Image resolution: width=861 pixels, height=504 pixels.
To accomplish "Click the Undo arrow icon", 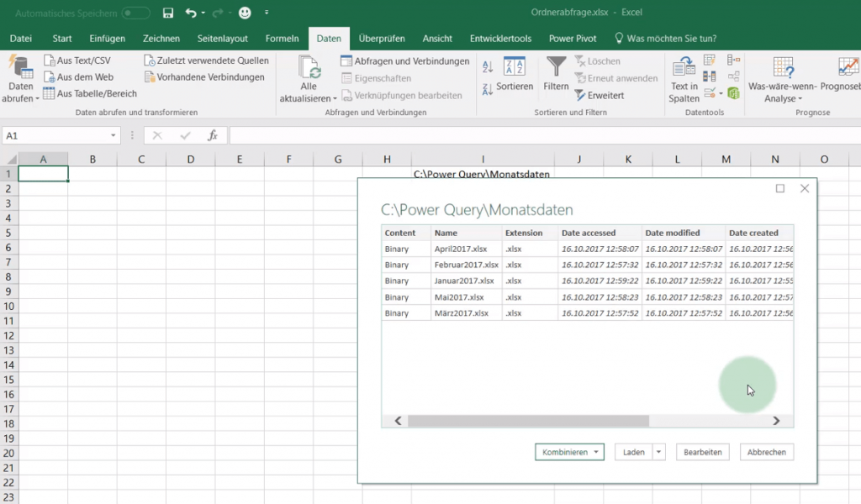I will [x=191, y=13].
